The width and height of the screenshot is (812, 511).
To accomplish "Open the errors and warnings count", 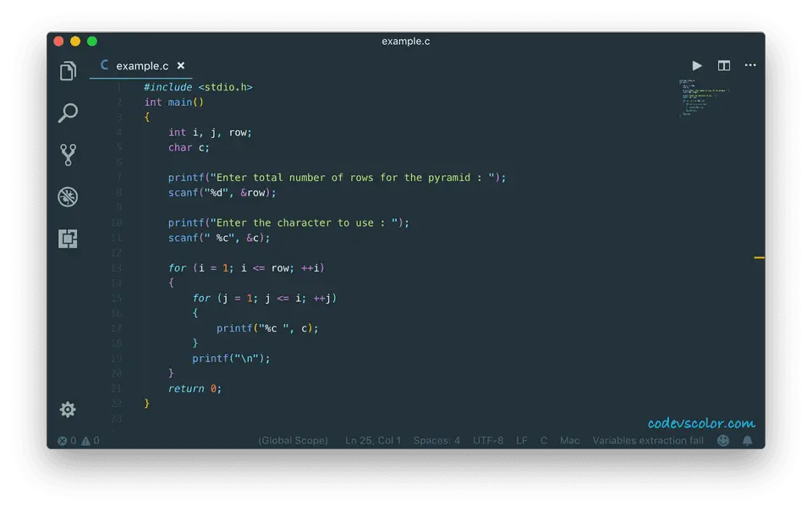I will 79,441.
